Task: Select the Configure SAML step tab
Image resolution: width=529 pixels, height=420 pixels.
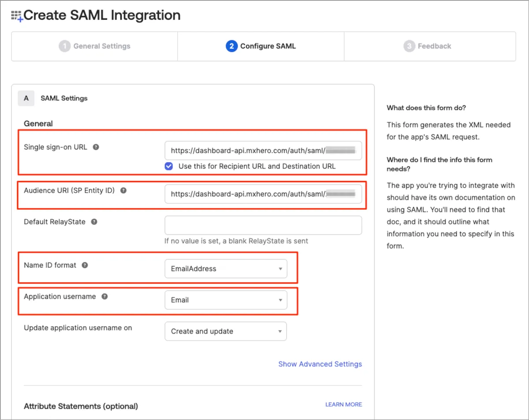Action: [x=261, y=46]
